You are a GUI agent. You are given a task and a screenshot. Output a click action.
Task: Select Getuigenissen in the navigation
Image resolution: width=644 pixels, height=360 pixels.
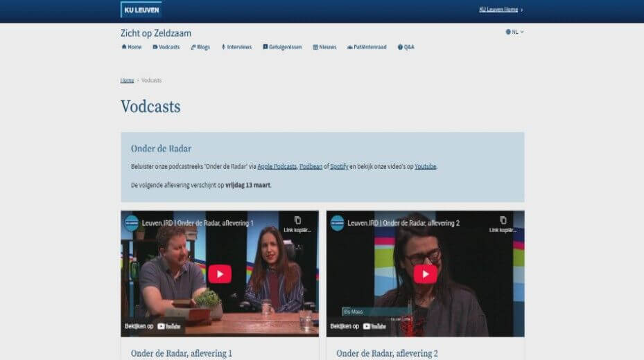(282, 47)
